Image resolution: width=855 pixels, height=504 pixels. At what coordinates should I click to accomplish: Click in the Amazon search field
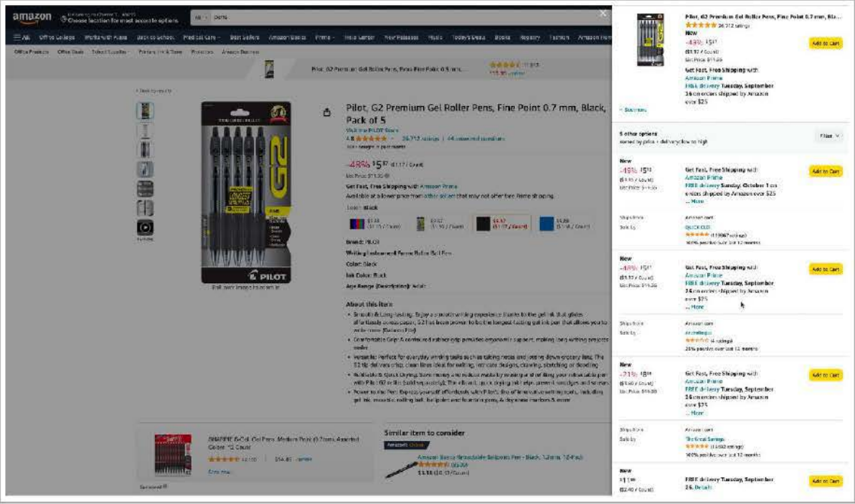pyautogui.click(x=404, y=17)
